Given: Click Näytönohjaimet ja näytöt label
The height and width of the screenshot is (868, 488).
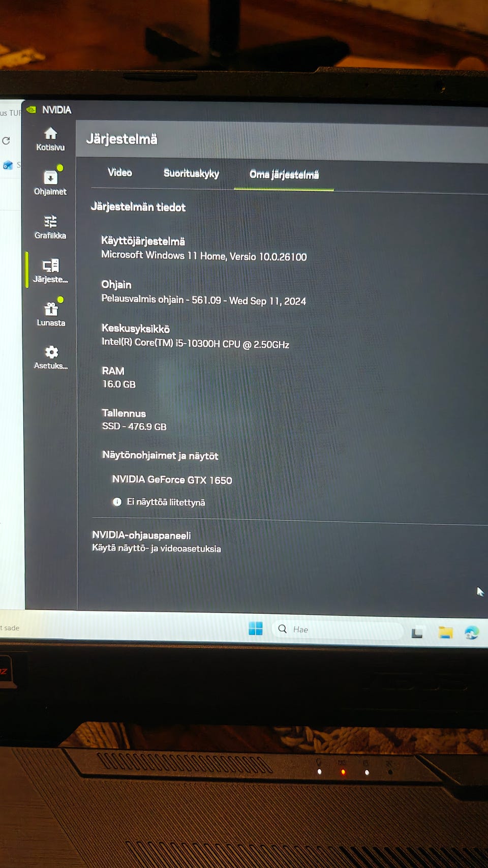Looking at the screenshot, I should point(160,456).
